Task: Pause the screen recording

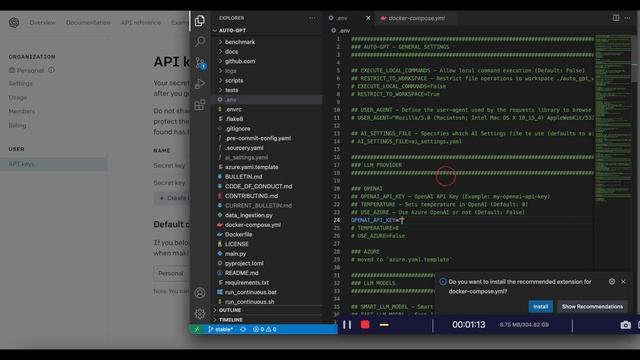Action: (347, 324)
